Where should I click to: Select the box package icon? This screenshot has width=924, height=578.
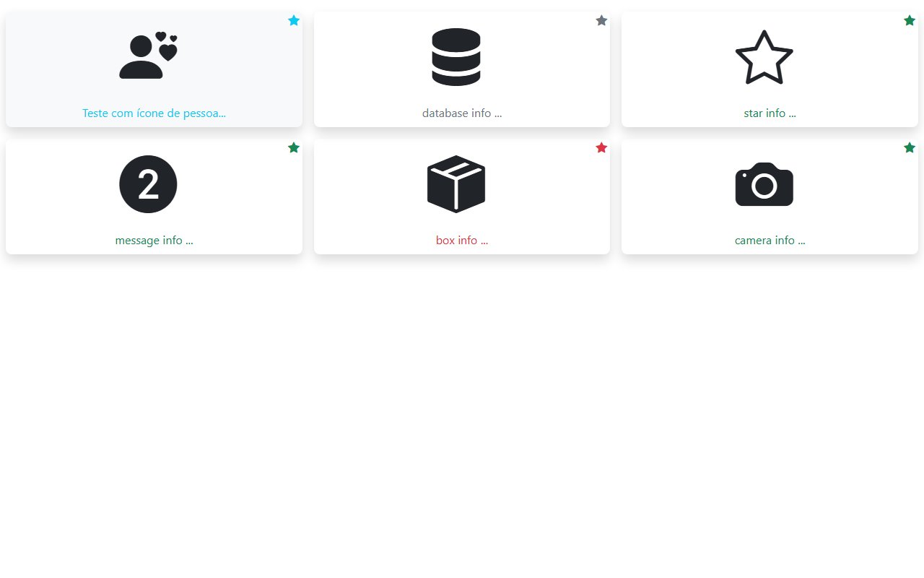(456, 184)
